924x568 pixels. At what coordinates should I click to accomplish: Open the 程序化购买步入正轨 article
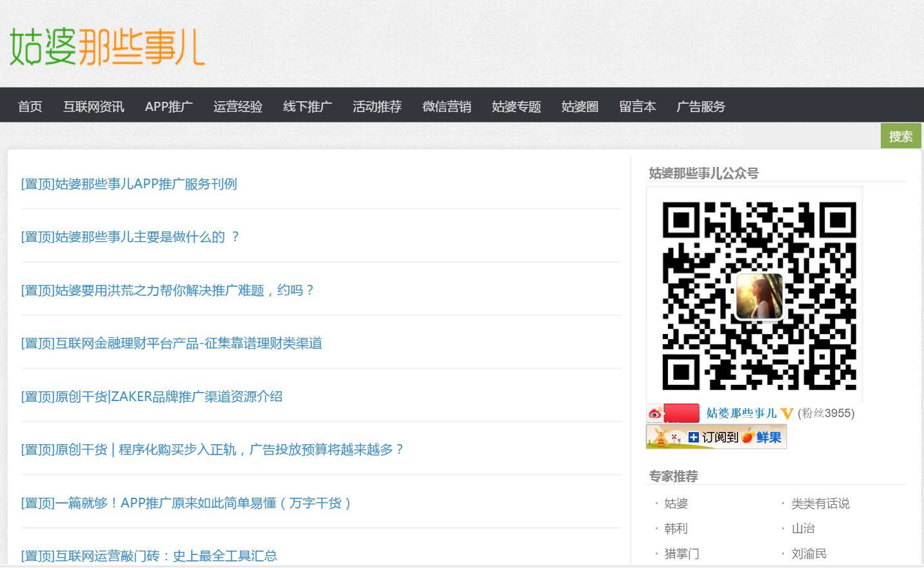(x=213, y=449)
